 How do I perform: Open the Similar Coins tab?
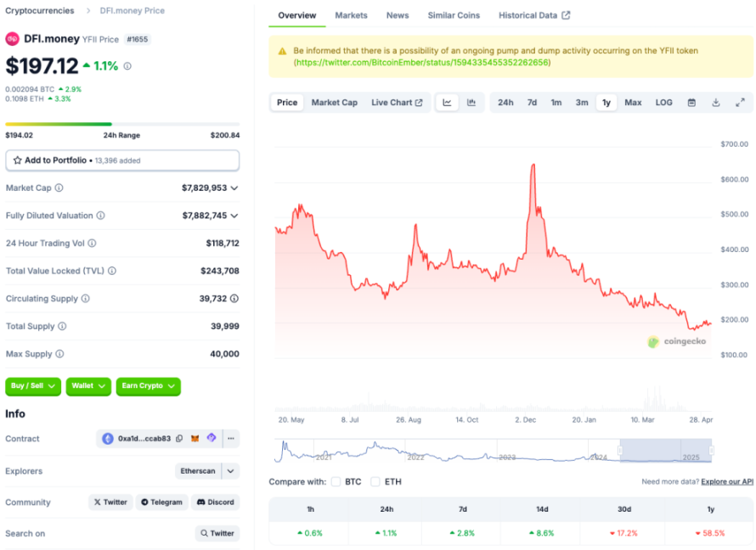454,15
